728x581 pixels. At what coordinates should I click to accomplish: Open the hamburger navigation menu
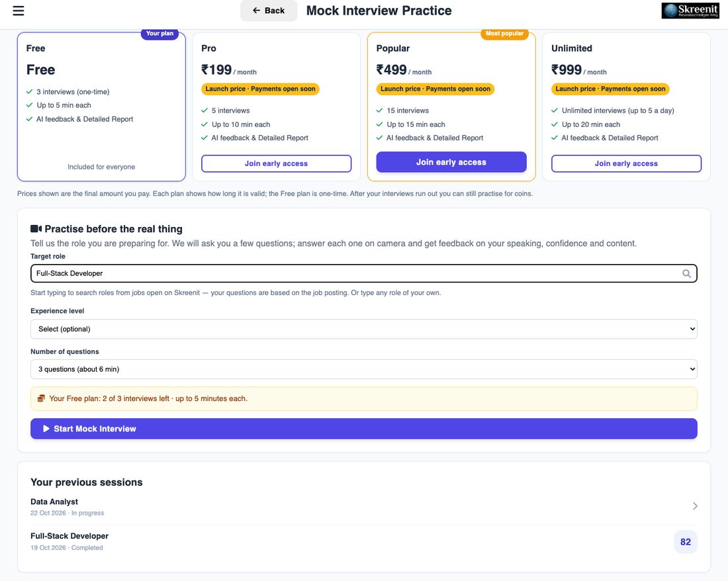(18, 11)
